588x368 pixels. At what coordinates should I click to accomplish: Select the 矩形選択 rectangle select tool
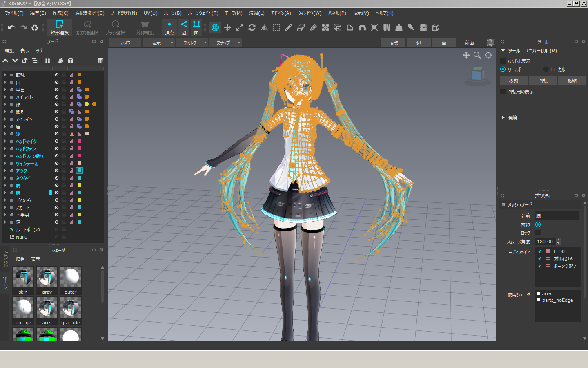coord(60,28)
